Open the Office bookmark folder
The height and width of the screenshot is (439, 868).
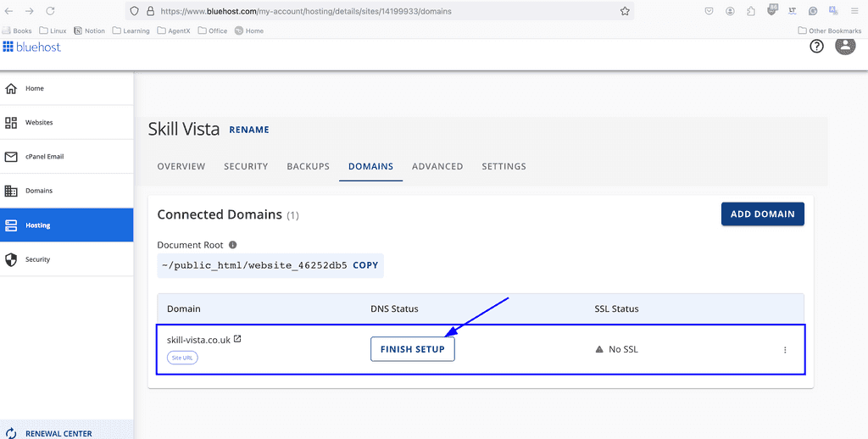[213, 31]
